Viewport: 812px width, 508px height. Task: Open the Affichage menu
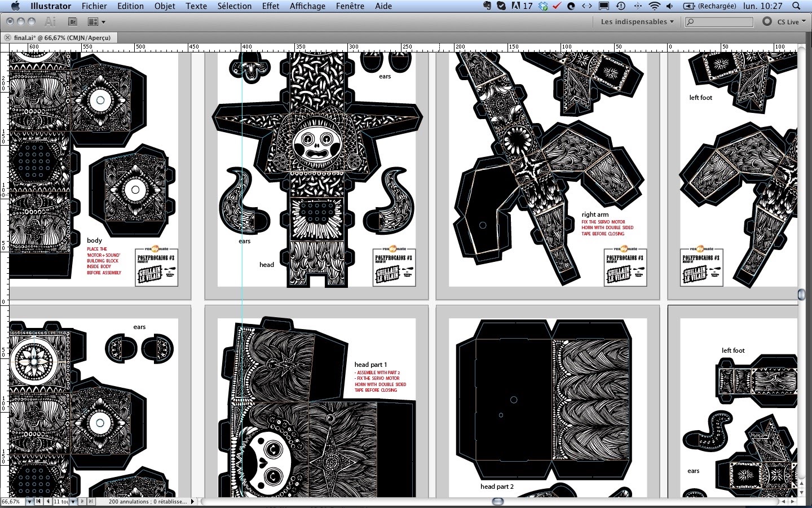[307, 6]
